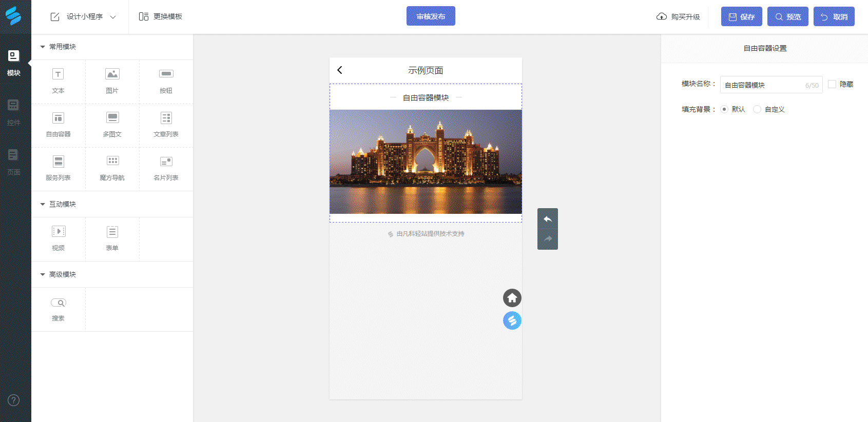Viewport: 868px width, 422px height.
Task: Tick the 隐藏 hide checkbox
Action: click(x=832, y=84)
